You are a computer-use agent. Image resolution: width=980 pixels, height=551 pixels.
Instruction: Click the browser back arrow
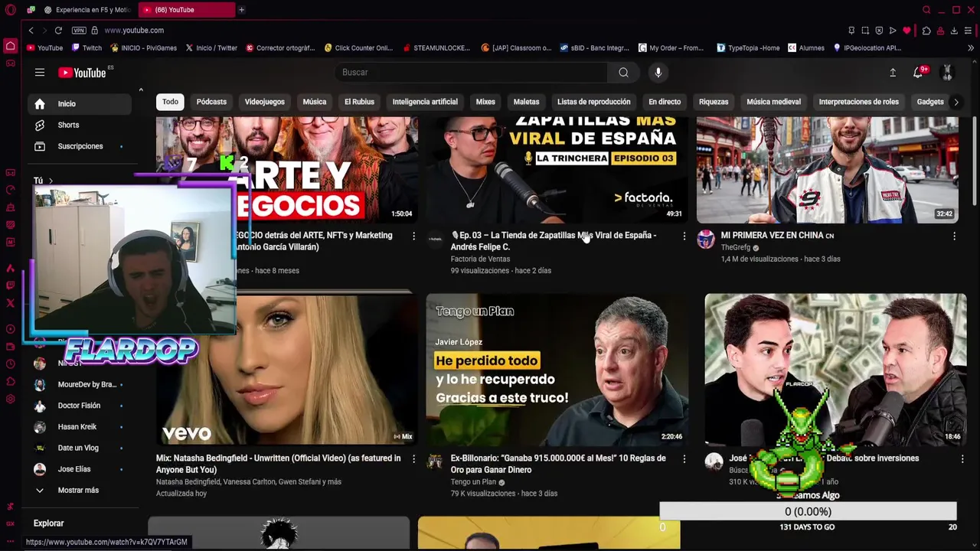pos(31,31)
